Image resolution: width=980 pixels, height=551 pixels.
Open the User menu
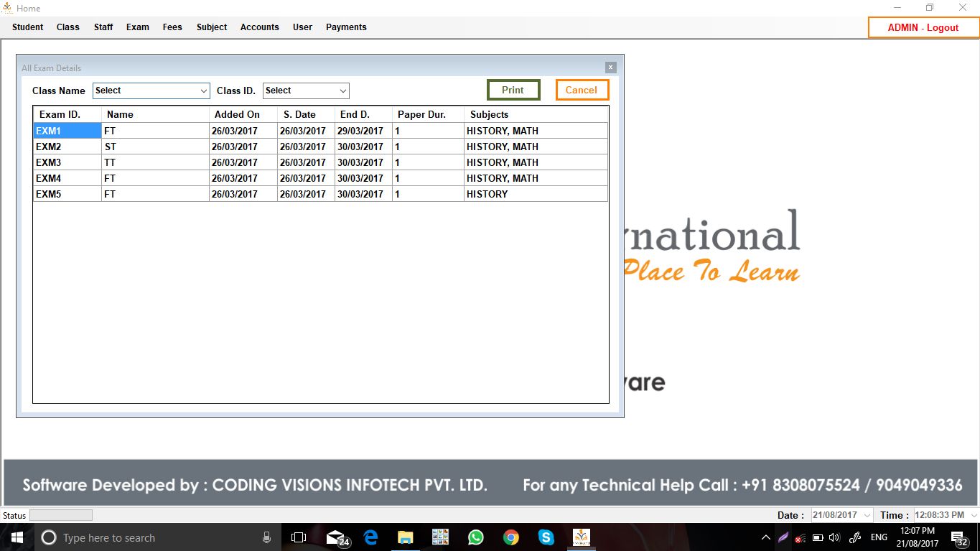pyautogui.click(x=303, y=27)
